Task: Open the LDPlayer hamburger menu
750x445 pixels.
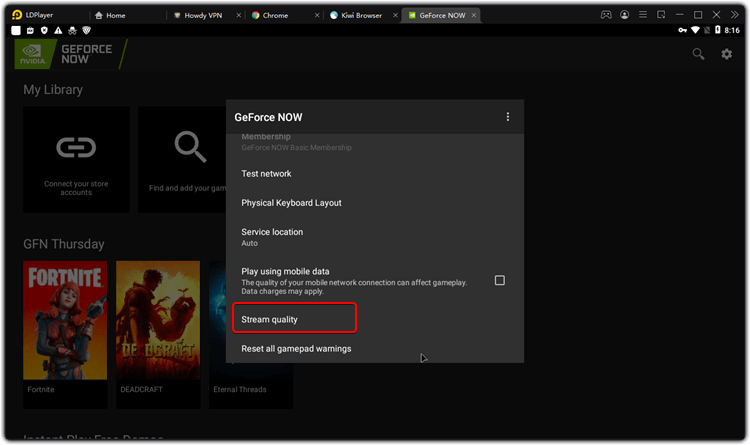Action: coord(643,15)
